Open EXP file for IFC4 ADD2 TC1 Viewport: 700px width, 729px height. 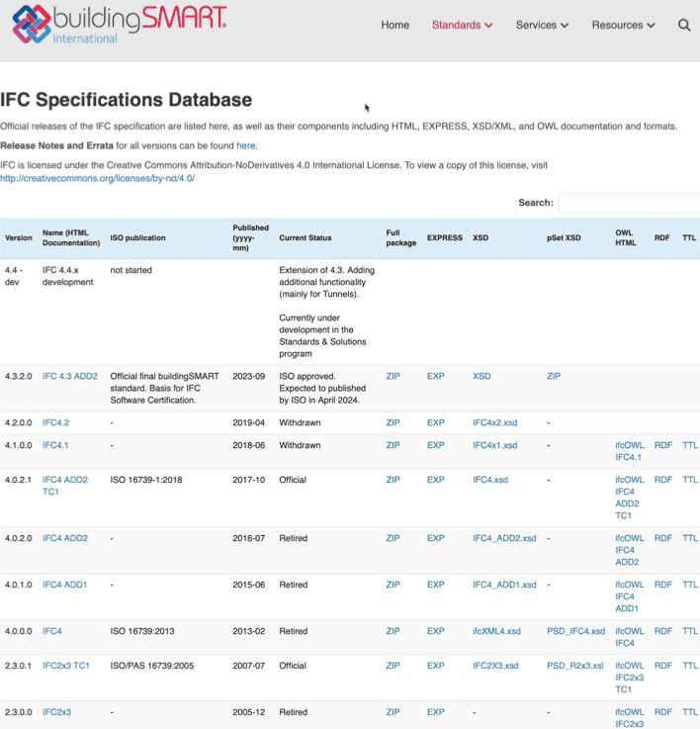coord(436,480)
